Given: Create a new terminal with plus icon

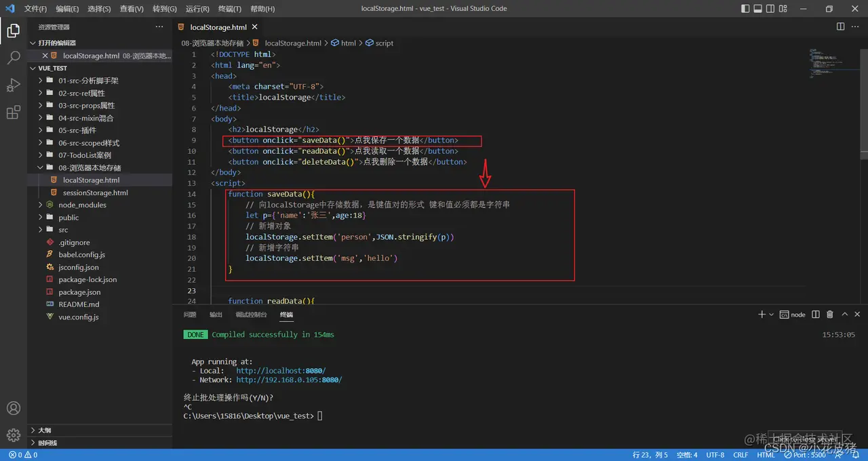Looking at the screenshot, I should [762, 315].
